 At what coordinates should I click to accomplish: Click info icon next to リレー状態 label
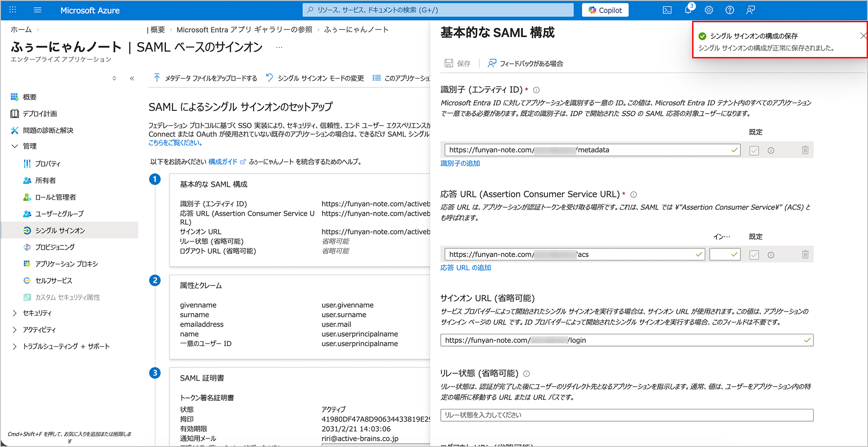tap(526, 374)
